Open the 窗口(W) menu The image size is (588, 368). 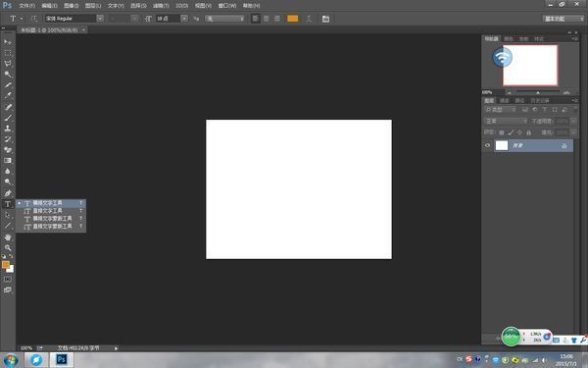pos(227,6)
